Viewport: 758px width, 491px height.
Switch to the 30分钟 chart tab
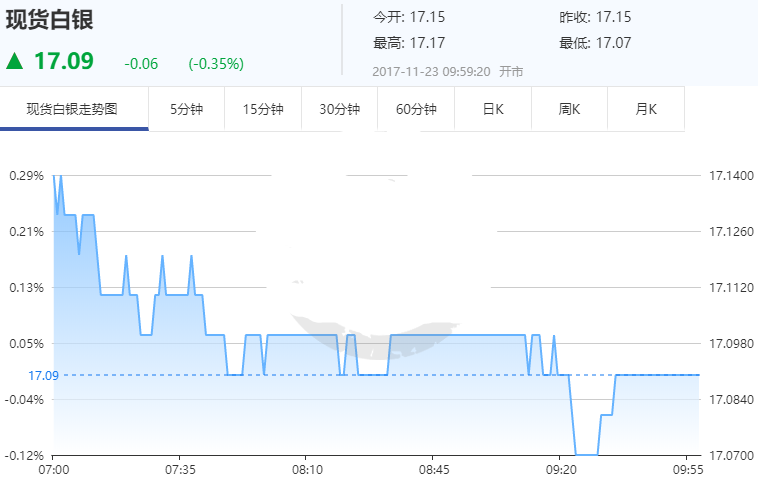340,109
